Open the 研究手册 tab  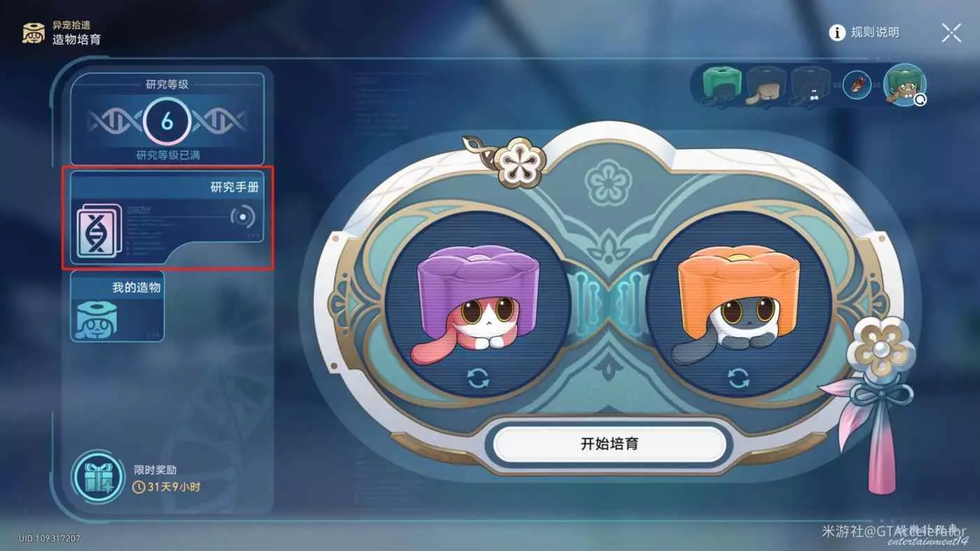[x=167, y=217]
